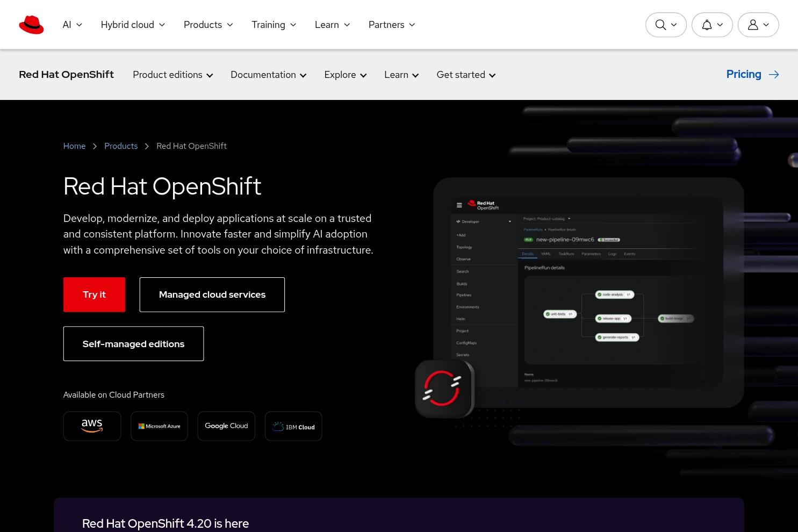Expand the Hybrid cloud menu
The image size is (798, 532).
pyautogui.click(x=133, y=25)
